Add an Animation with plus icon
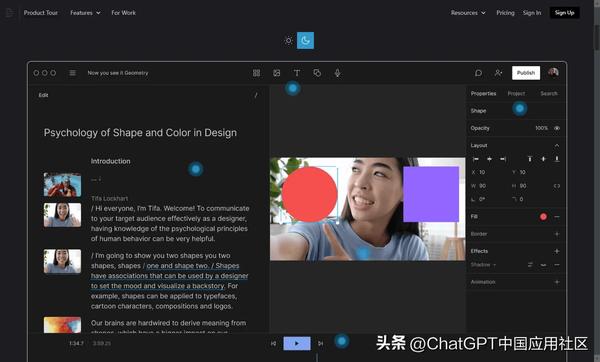 (x=557, y=282)
